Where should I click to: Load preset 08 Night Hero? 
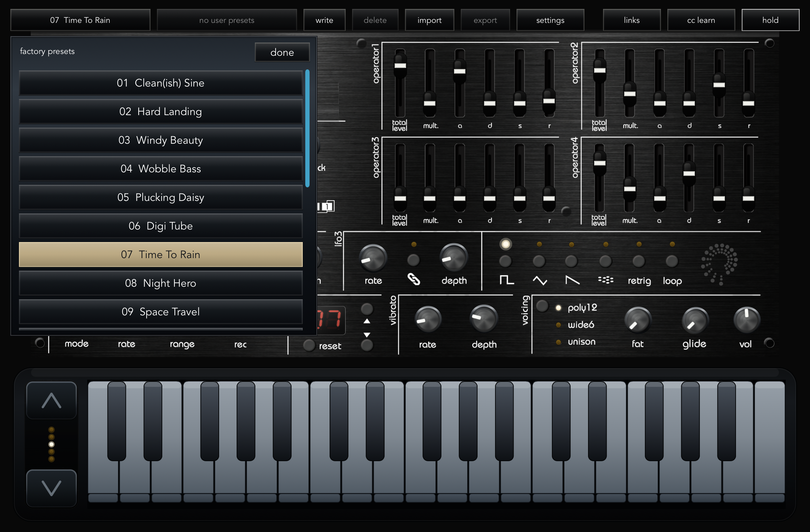161,283
